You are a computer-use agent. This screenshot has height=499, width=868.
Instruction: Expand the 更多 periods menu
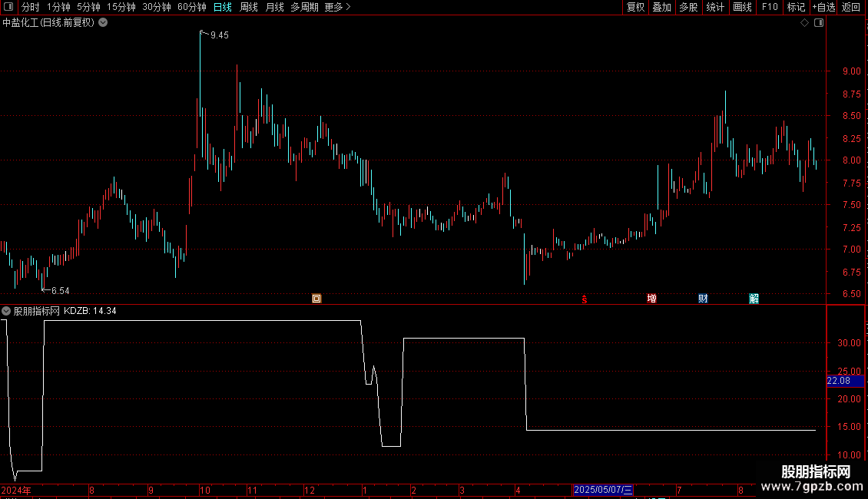[337, 7]
